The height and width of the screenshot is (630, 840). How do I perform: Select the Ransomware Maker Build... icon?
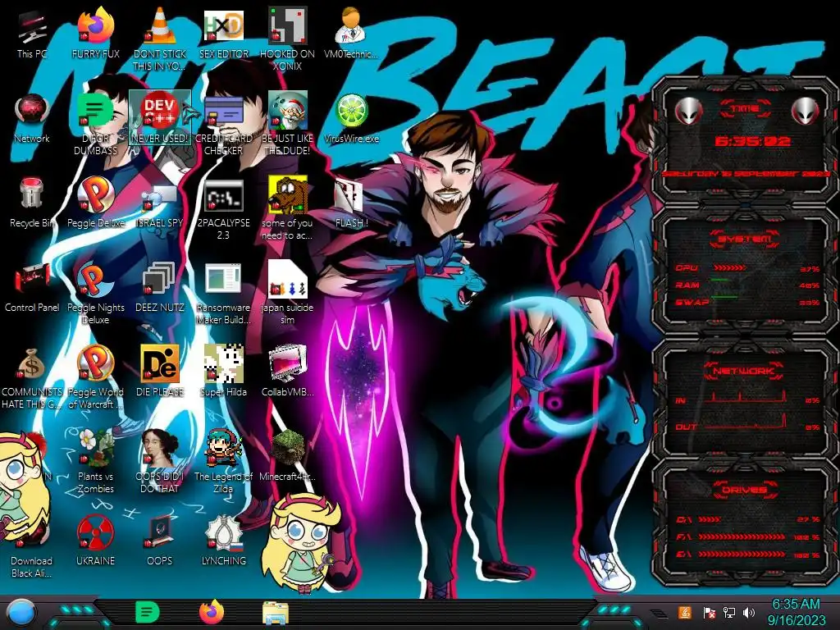coord(223,294)
